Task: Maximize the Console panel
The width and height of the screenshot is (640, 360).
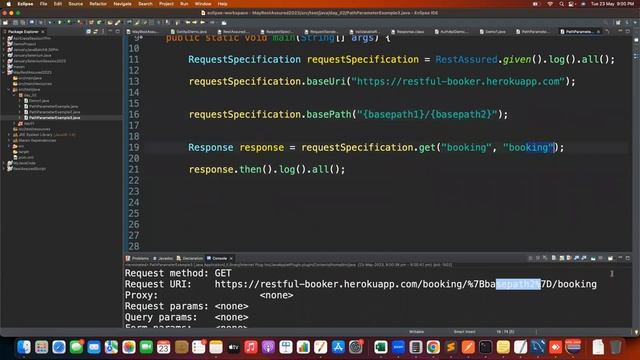Action: tap(628, 258)
